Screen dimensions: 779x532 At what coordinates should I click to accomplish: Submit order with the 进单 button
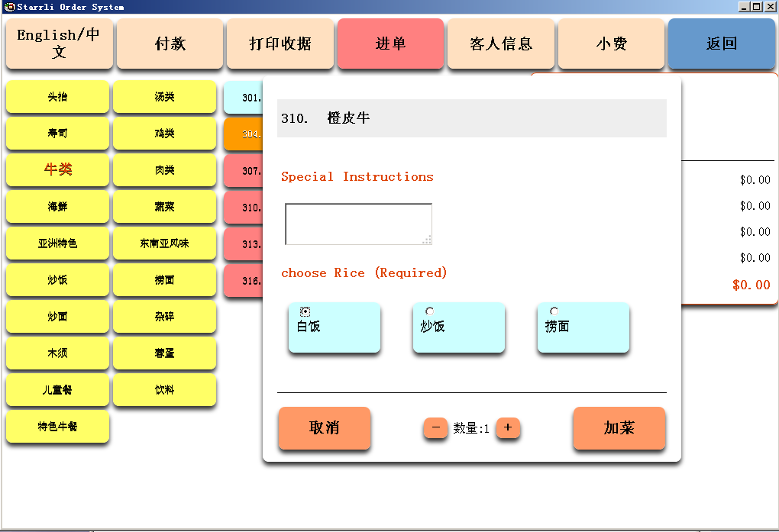(390, 44)
